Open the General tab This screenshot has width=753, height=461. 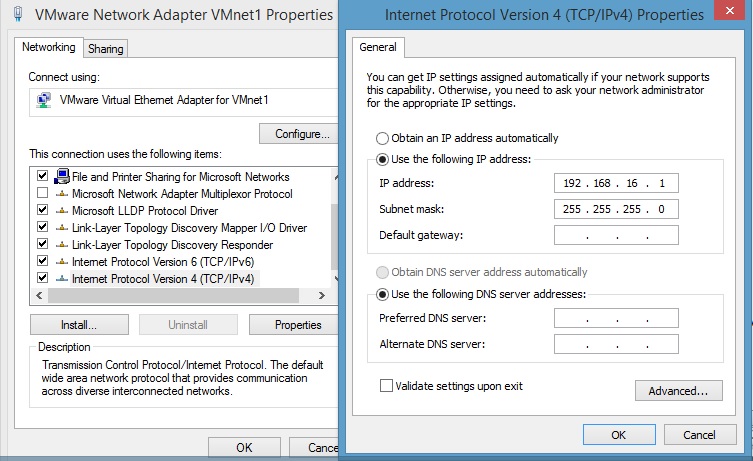pyautogui.click(x=378, y=47)
